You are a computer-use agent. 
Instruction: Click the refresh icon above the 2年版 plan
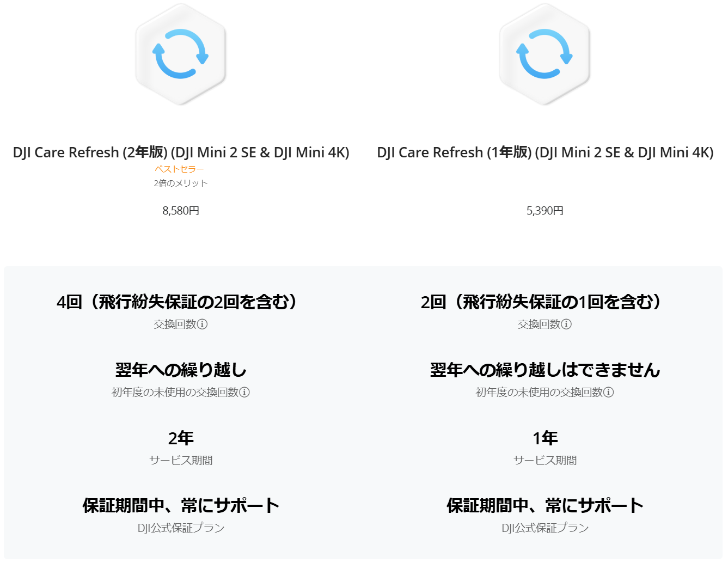tap(181, 54)
